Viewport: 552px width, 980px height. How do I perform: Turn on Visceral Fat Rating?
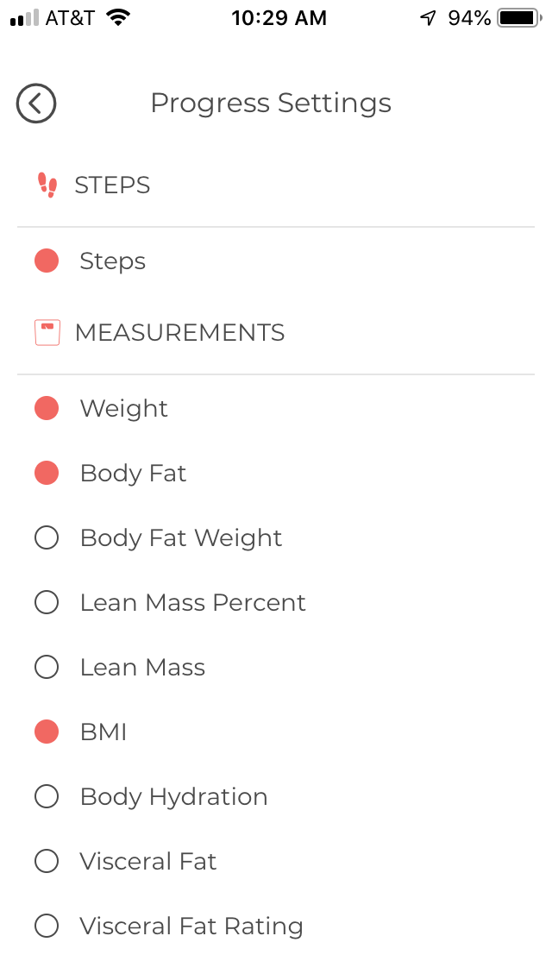coord(47,926)
